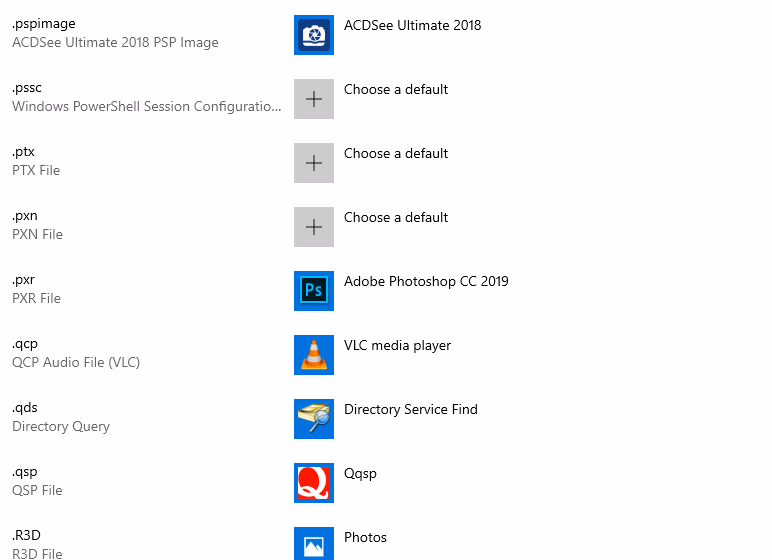Click the Directory Service Find icon
Screen dimensions: 772x560
coord(314,419)
